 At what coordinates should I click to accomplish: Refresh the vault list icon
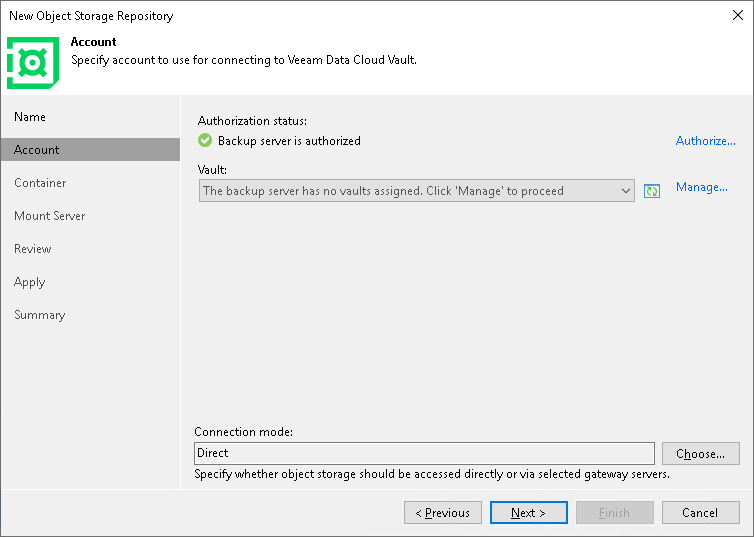pos(652,191)
